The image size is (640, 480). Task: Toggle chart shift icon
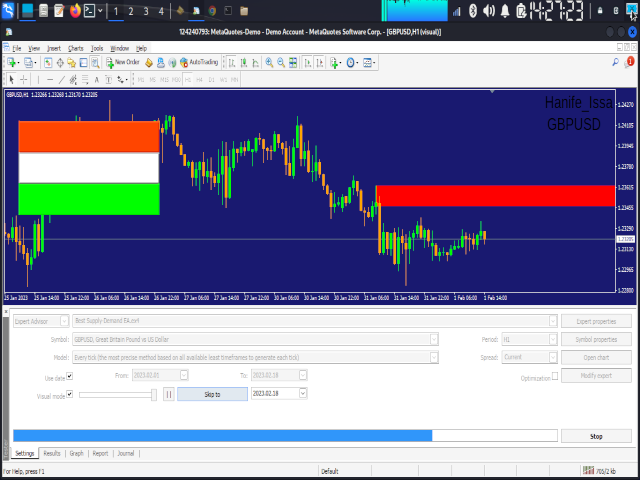coord(320,62)
